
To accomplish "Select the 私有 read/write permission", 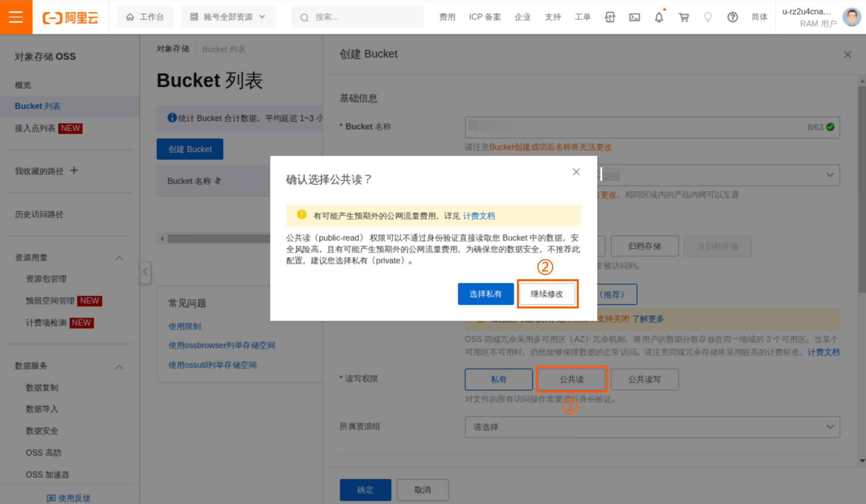I will 498,379.
